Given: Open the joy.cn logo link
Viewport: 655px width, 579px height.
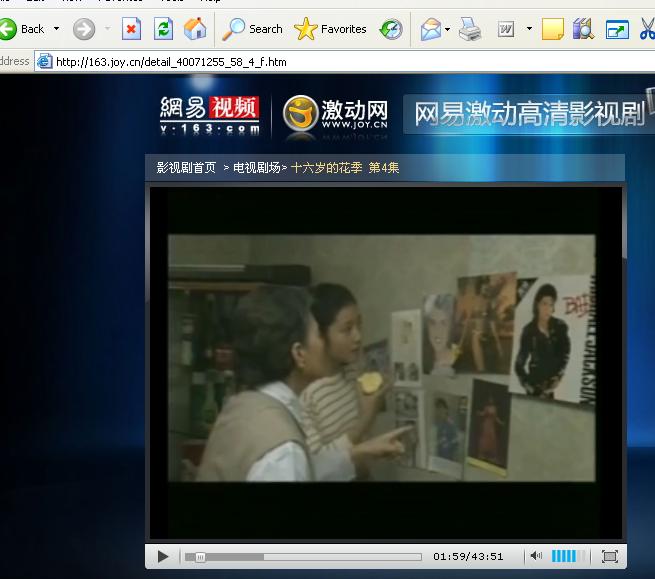Looking at the screenshot, I should coord(335,114).
